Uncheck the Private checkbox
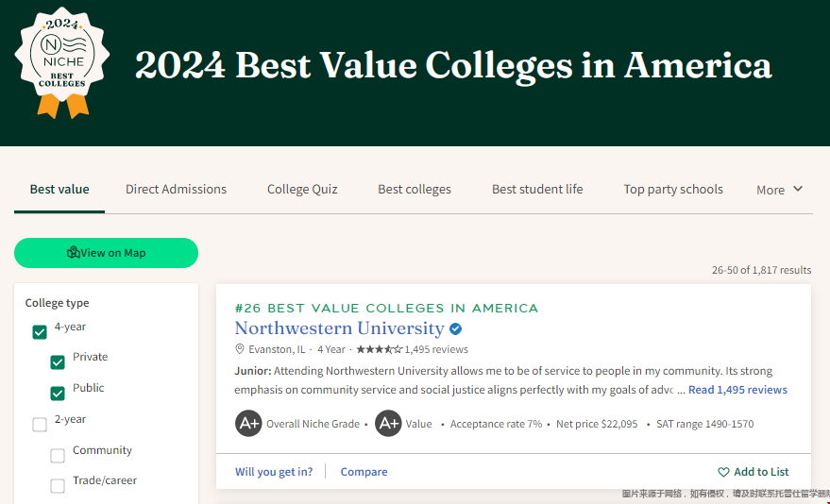830x504 pixels. (x=58, y=362)
